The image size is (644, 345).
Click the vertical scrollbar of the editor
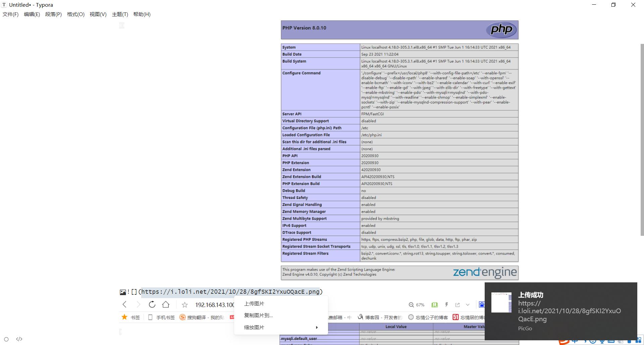[x=642, y=140]
